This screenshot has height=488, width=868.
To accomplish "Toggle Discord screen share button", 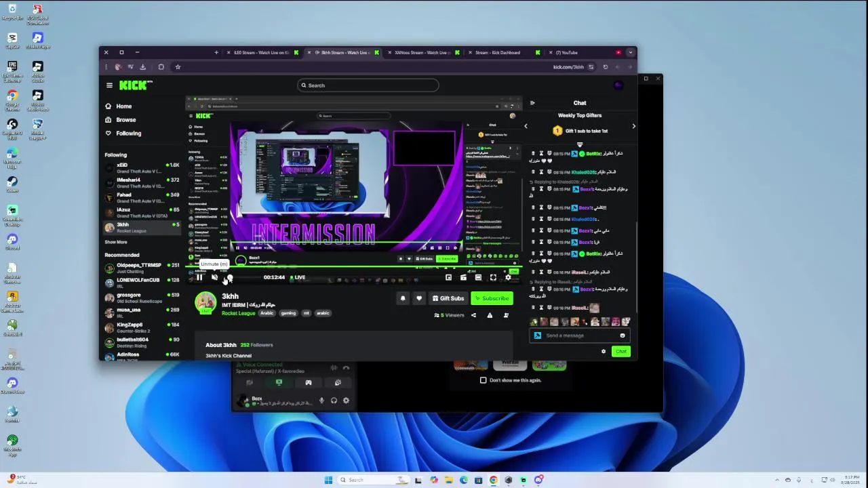I will [x=279, y=383].
